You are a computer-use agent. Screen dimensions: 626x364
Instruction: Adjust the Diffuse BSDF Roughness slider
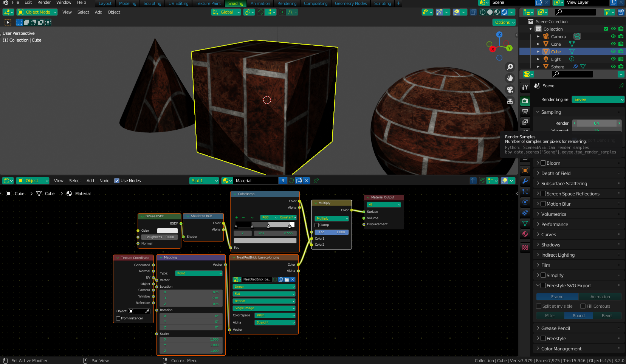coord(159,237)
